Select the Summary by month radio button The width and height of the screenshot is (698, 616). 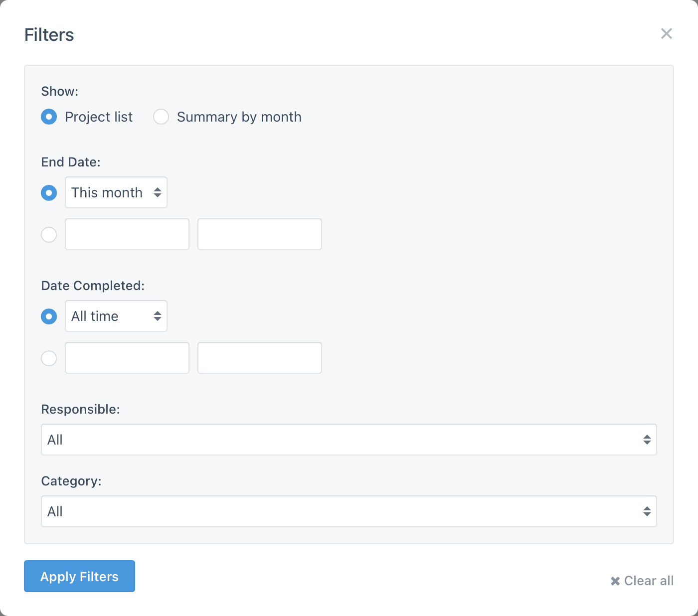[x=161, y=117]
